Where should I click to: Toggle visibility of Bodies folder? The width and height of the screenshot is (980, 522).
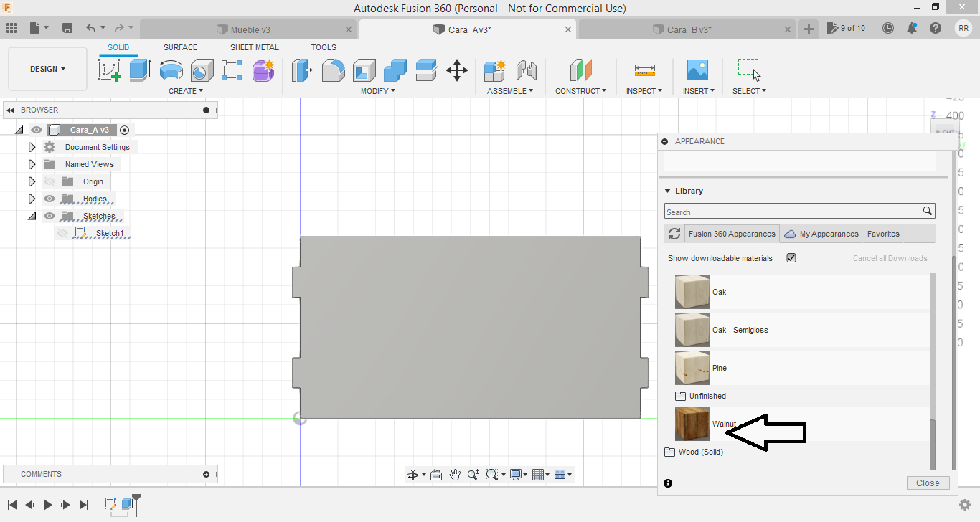[x=50, y=199]
